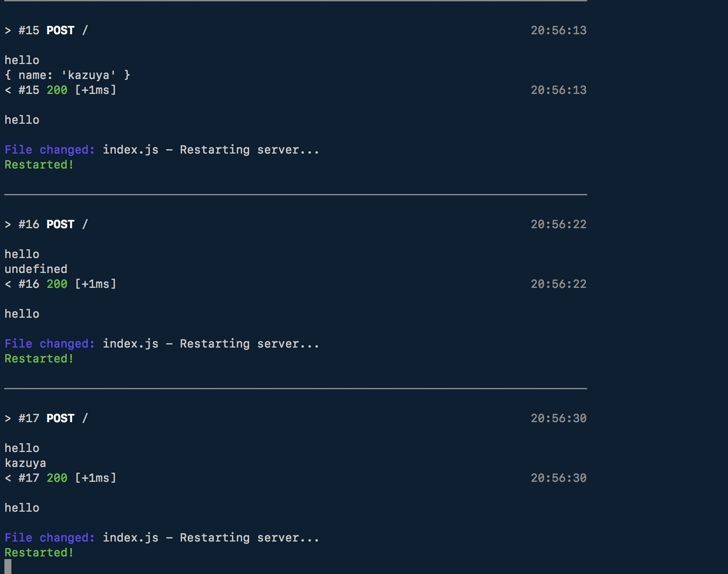Click the 20:56:13 timestamp beside #15 POST
Screen dimensions: 728x574
(558, 30)
